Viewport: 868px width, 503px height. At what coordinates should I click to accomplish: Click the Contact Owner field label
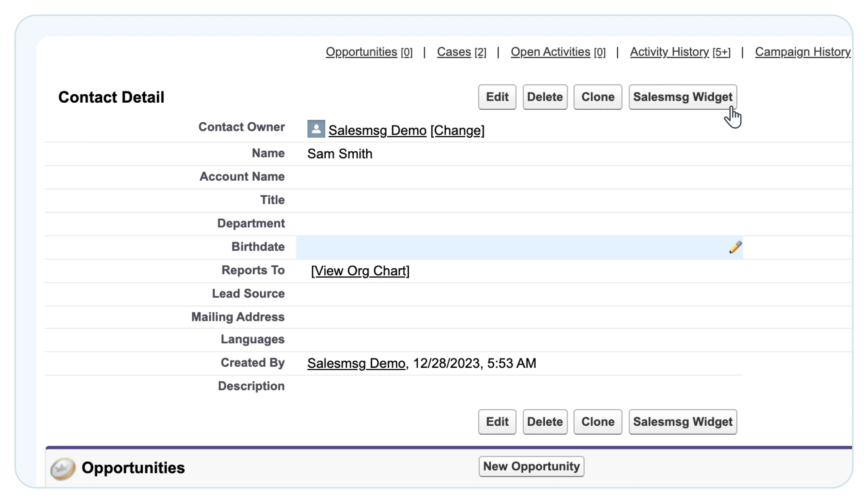242,127
